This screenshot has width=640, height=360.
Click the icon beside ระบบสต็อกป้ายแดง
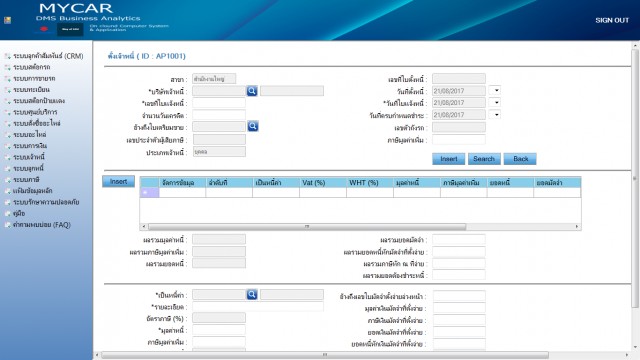point(7,101)
